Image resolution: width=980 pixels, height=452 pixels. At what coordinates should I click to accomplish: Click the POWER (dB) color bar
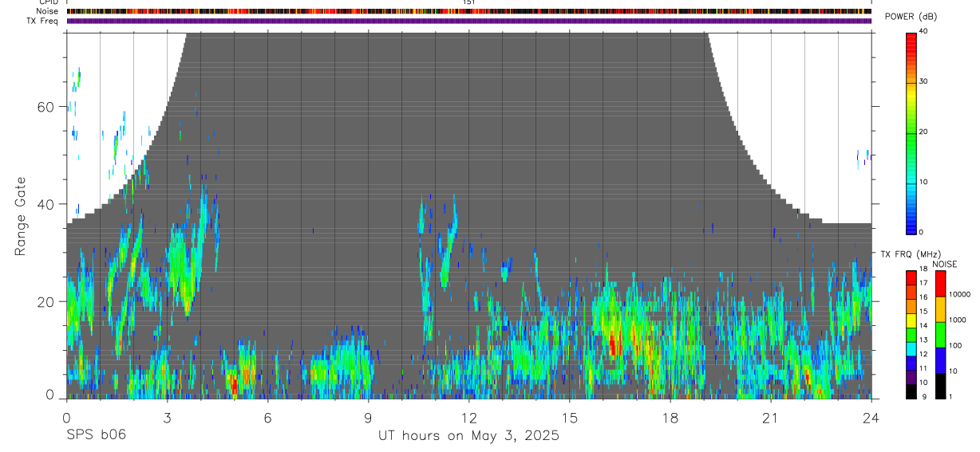point(911,132)
